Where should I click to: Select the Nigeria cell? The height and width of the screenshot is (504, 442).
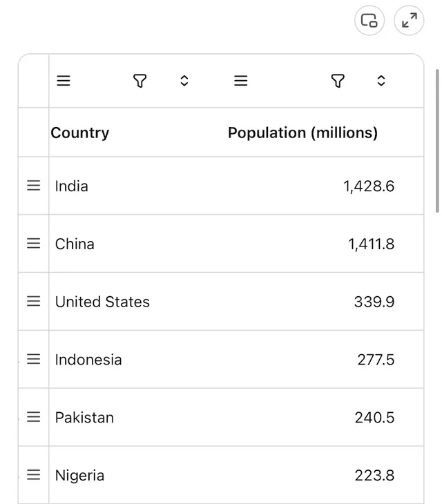[x=79, y=476]
